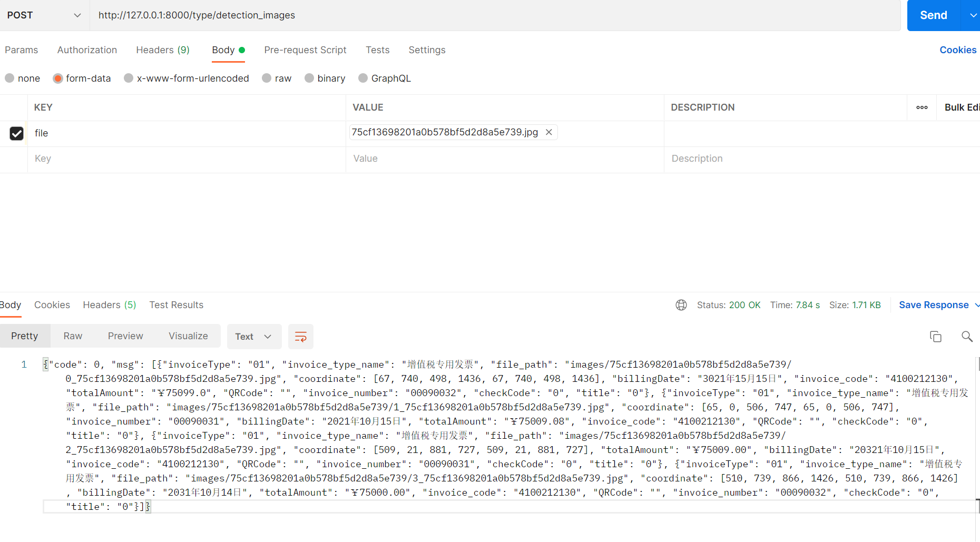Click the empty Description input field
The image size is (980, 542).
822,159
